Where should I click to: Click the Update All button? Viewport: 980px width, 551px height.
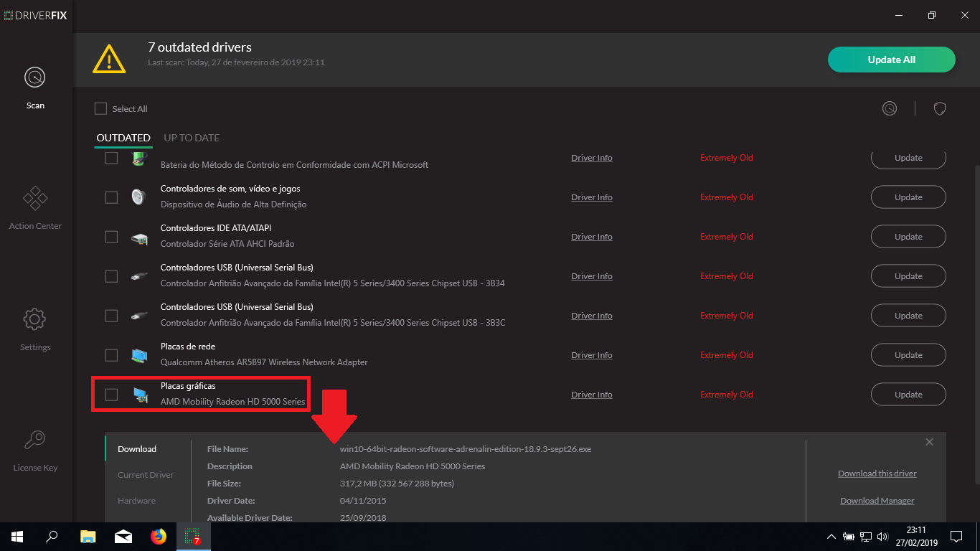[x=892, y=60]
